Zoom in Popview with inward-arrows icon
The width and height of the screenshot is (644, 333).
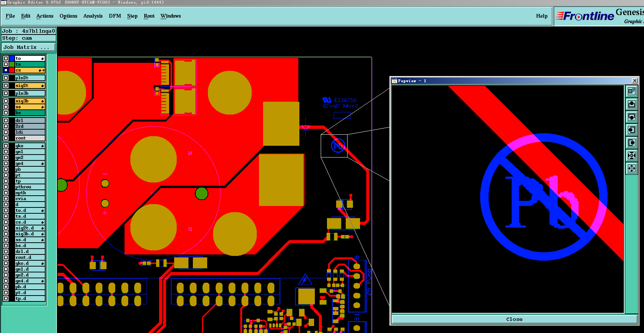(632, 155)
